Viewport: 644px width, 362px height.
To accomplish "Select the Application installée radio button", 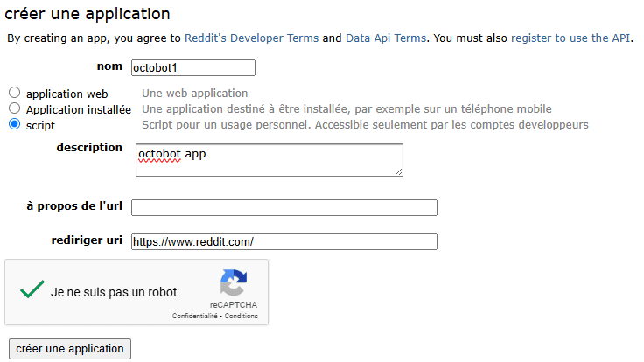I will (14, 108).
